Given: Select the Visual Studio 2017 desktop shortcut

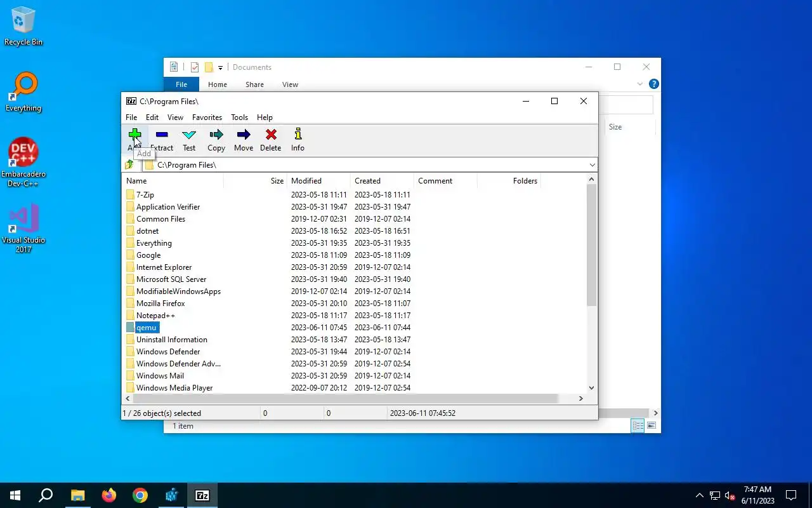Looking at the screenshot, I should point(23,229).
